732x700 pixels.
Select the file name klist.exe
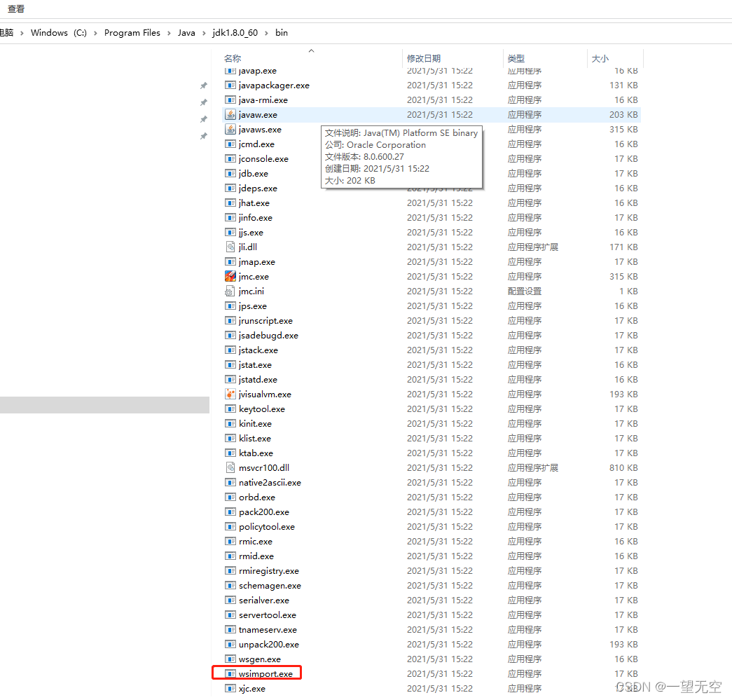click(255, 439)
